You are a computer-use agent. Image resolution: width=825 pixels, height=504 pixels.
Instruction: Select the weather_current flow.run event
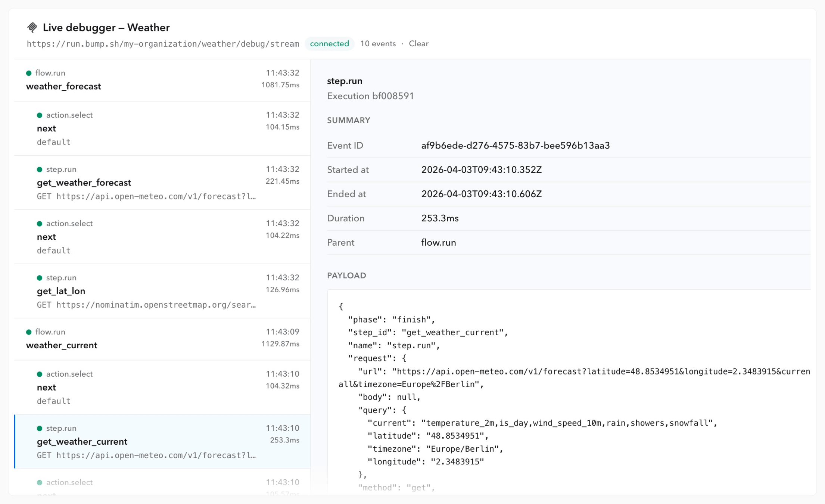[x=162, y=339]
